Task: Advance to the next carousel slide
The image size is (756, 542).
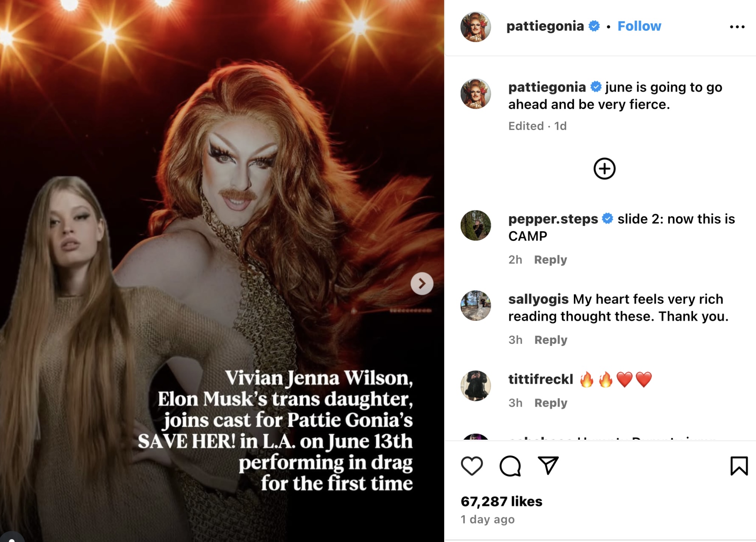Action: pos(422,283)
